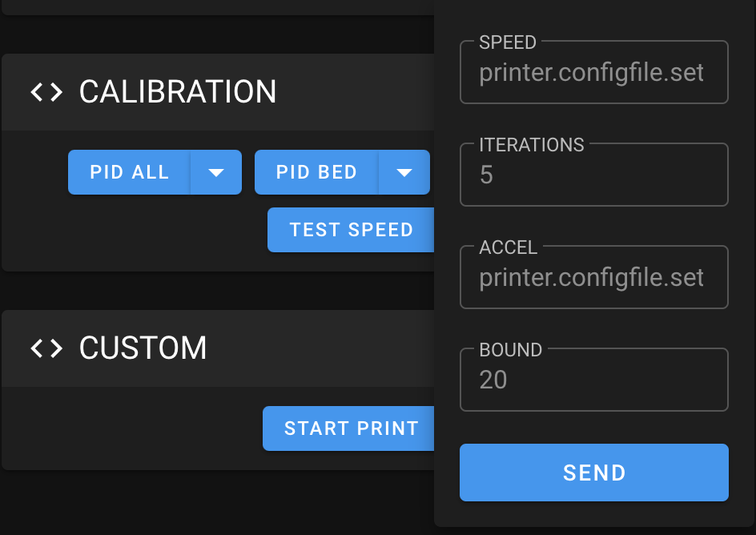Click the SPEED field label
Screen dimensions: 756x535
[x=507, y=42]
